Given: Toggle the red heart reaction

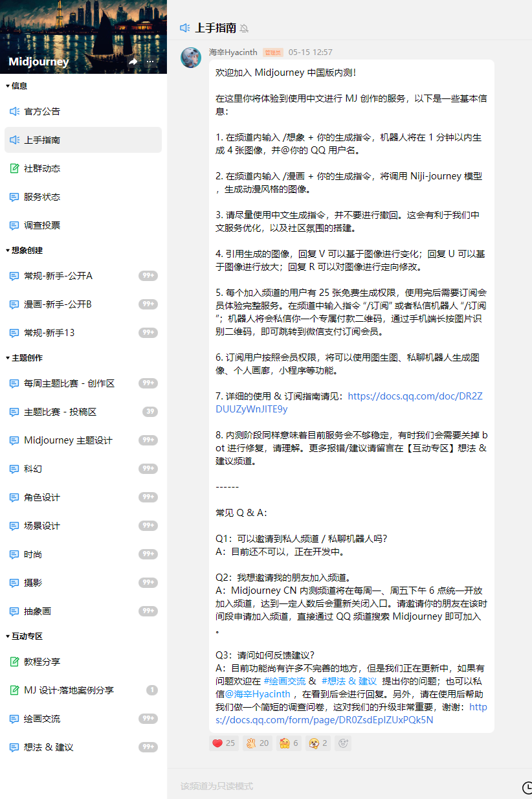Looking at the screenshot, I should (x=224, y=743).
